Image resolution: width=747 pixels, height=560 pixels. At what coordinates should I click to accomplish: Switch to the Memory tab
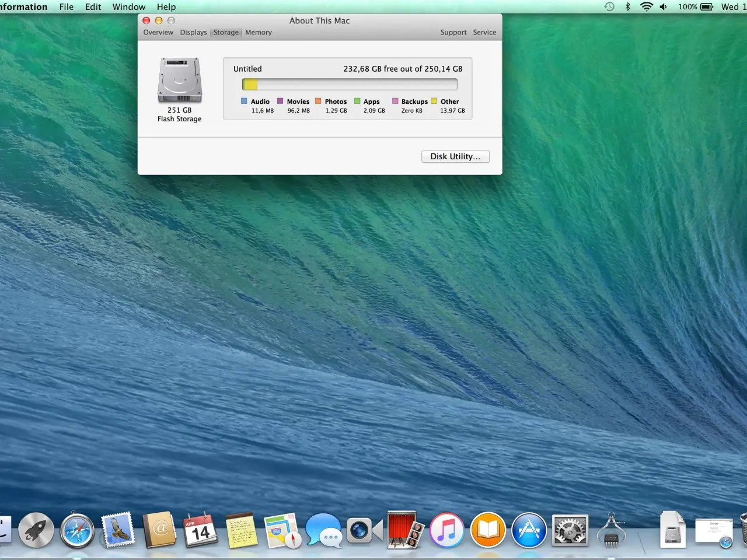[259, 33]
